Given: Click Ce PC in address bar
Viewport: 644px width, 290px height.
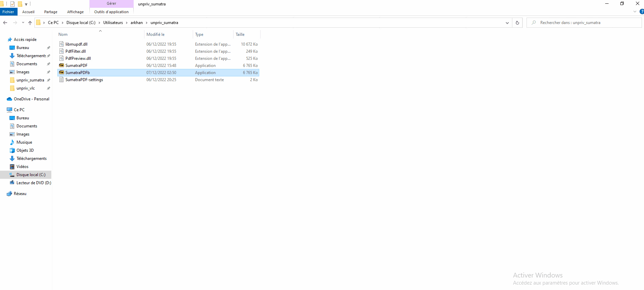Looking at the screenshot, I should pyautogui.click(x=53, y=23).
